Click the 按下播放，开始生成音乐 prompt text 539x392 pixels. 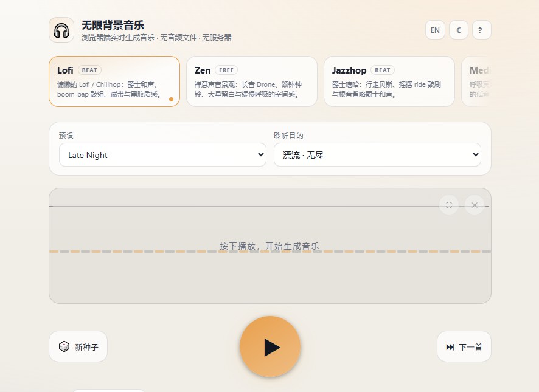pos(269,246)
